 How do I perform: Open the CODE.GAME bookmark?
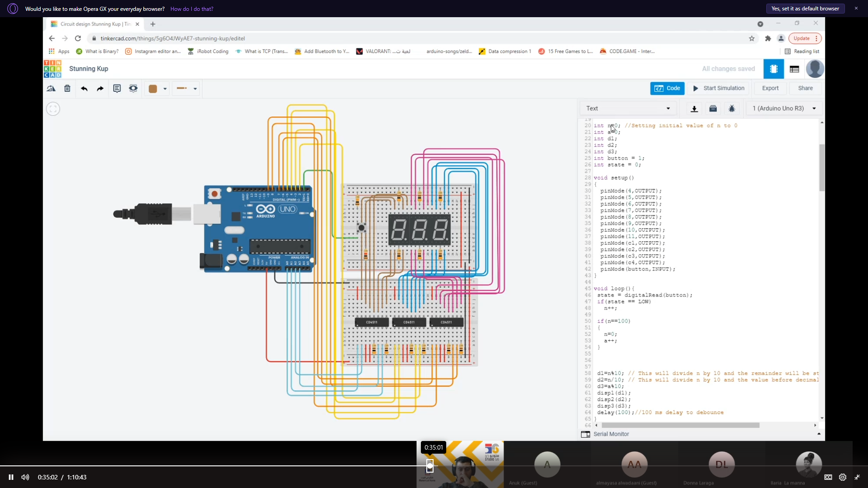[x=627, y=52]
